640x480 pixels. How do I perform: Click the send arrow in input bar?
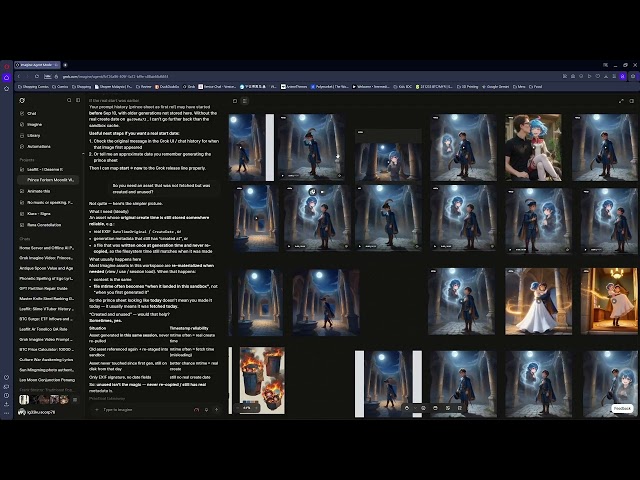tap(217, 409)
